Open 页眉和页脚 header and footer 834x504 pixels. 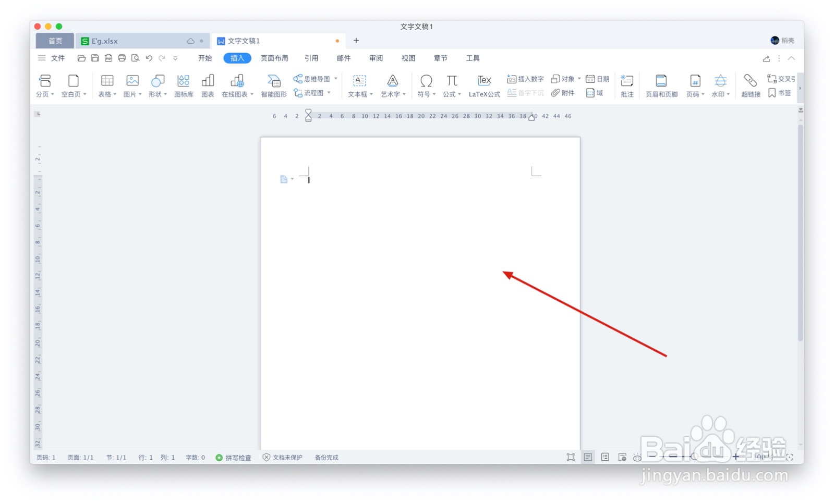click(661, 86)
